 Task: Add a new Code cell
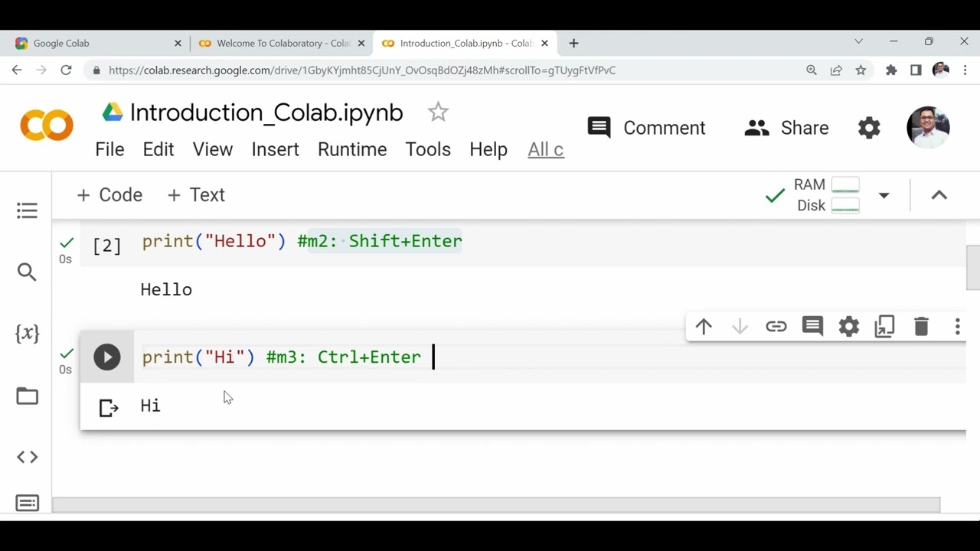109,195
